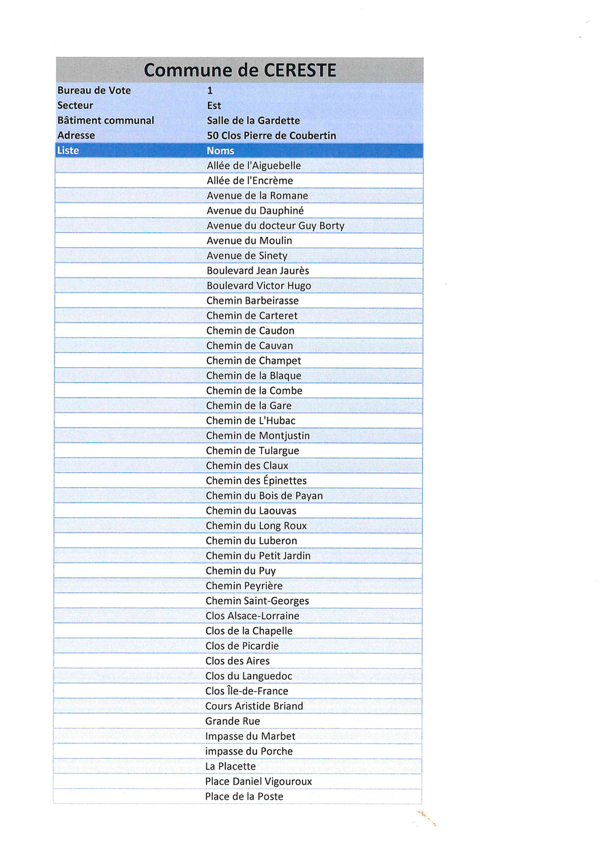Click the "Noms" column header

220,151
